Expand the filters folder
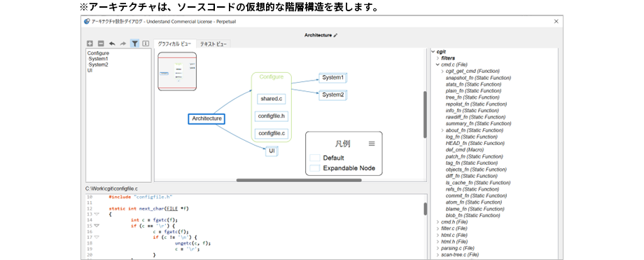Viewport: 644px width, 260px height. click(x=437, y=58)
